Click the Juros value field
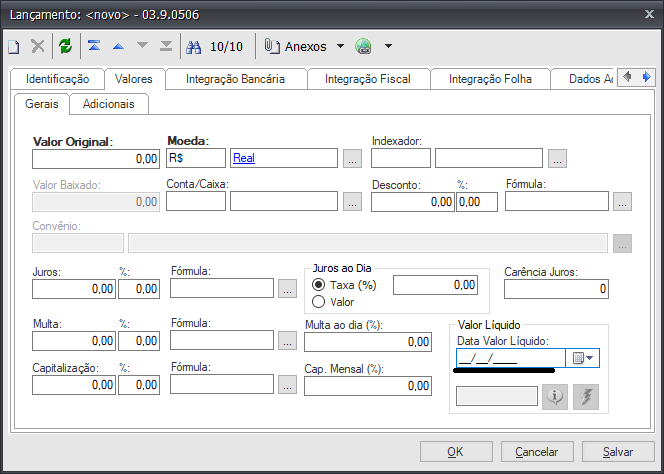The width and height of the screenshot is (664, 474). (74, 289)
